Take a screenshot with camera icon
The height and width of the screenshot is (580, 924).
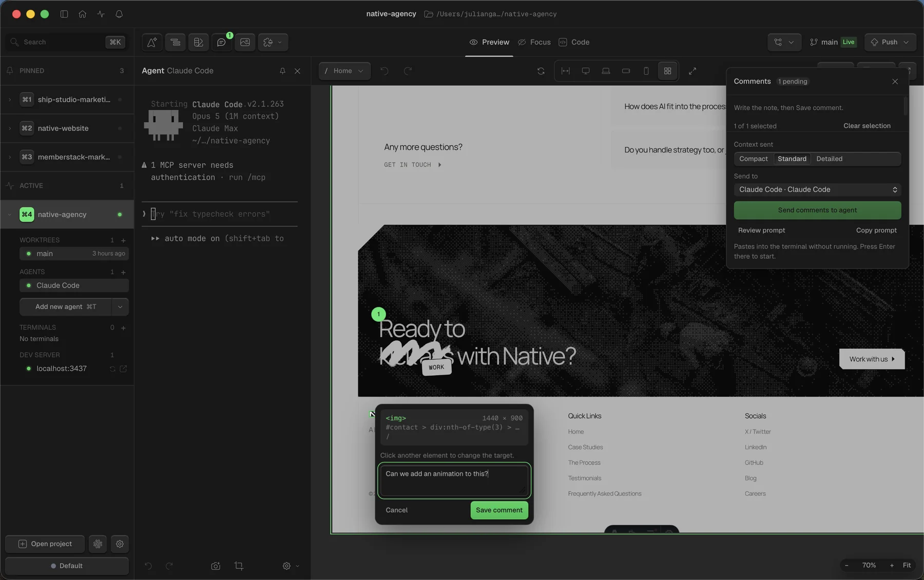tap(216, 566)
